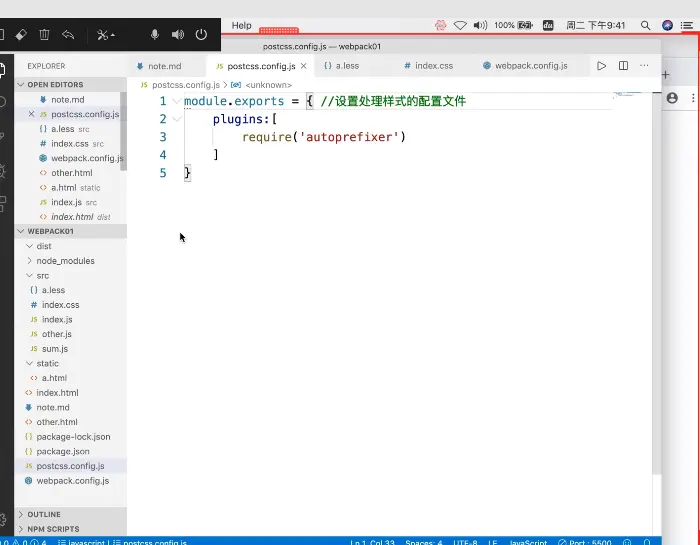The width and height of the screenshot is (700, 545).
Task: Click the <unknown> breadcrumb symbol
Action: pyautogui.click(x=268, y=85)
